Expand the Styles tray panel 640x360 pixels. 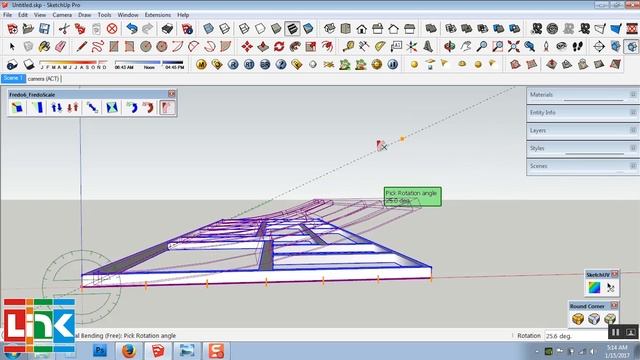pos(583,148)
